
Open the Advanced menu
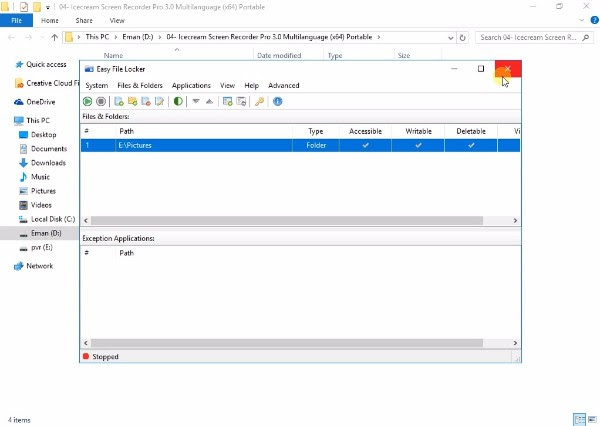tap(284, 85)
